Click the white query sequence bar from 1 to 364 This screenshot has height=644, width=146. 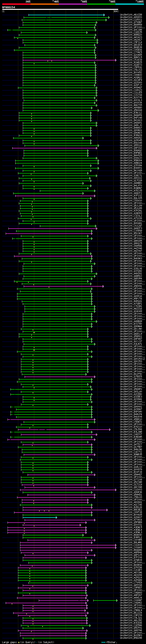pos(60,9)
